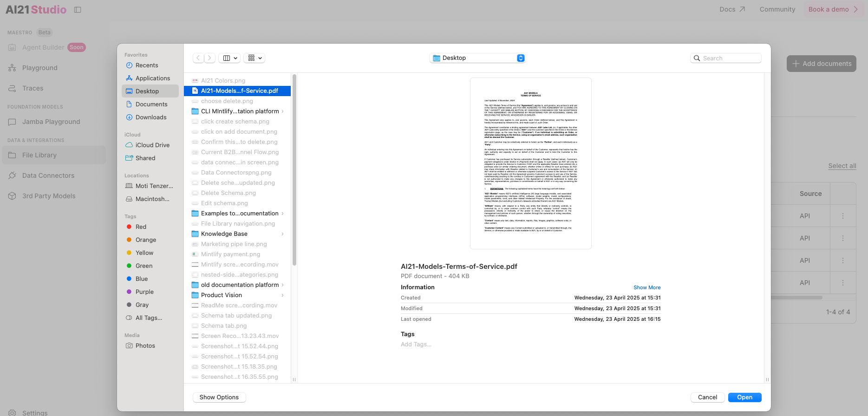
Task: Go back with the file dialog's back arrow
Action: coord(198,58)
